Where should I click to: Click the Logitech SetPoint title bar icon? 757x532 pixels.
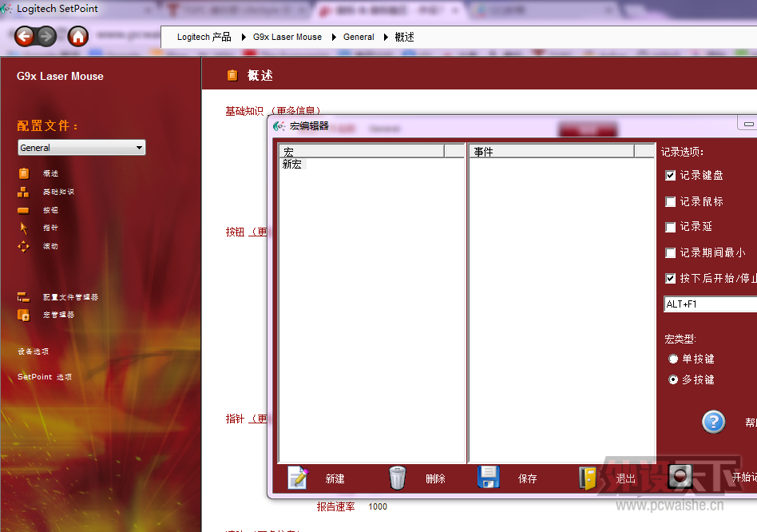coord(6,9)
